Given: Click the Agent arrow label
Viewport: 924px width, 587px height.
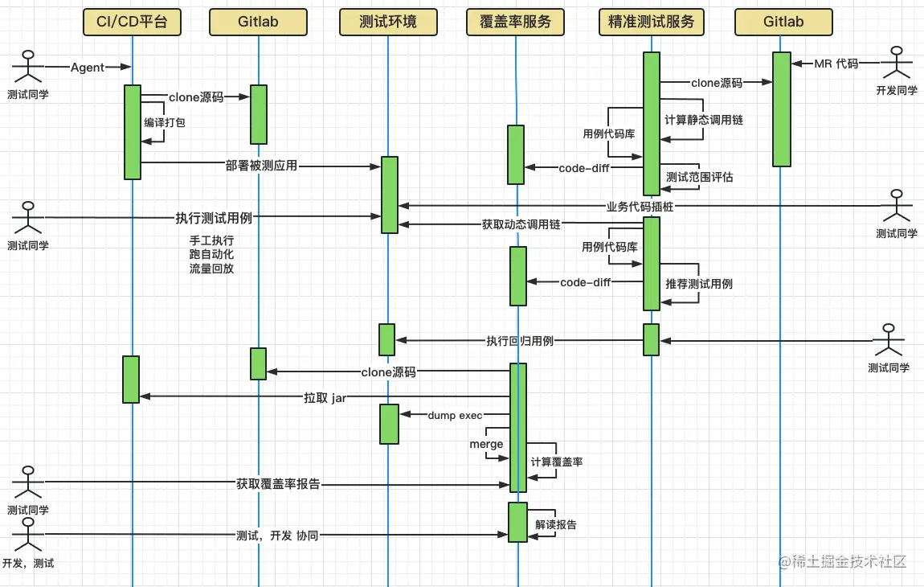Looking at the screenshot, I should click(x=88, y=68).
